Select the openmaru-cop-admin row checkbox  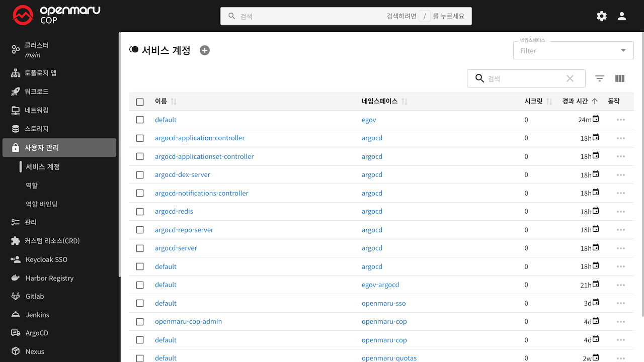(140, 322)
